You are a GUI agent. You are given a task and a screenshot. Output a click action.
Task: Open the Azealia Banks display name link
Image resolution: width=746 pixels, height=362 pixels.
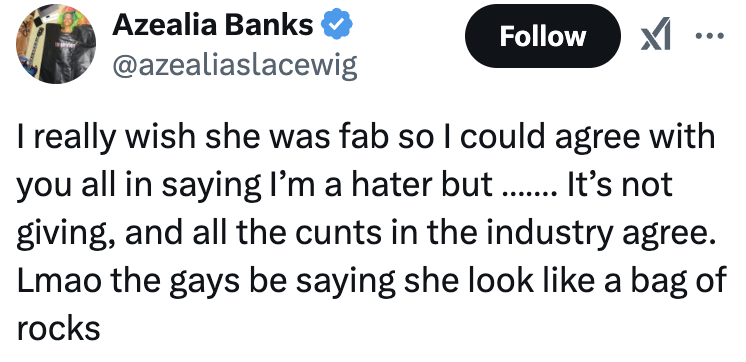[x=213, y=25]
